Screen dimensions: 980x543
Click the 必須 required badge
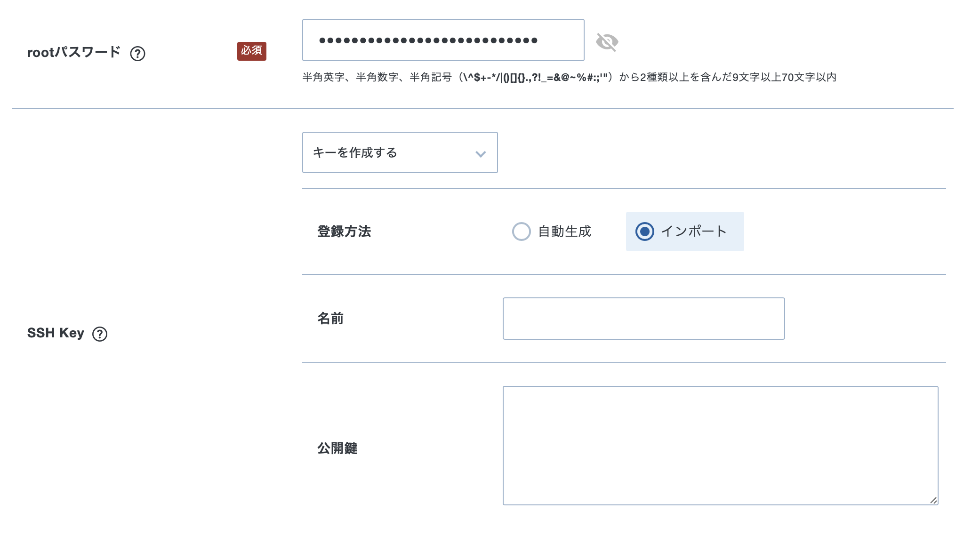(x=251, y=51)
